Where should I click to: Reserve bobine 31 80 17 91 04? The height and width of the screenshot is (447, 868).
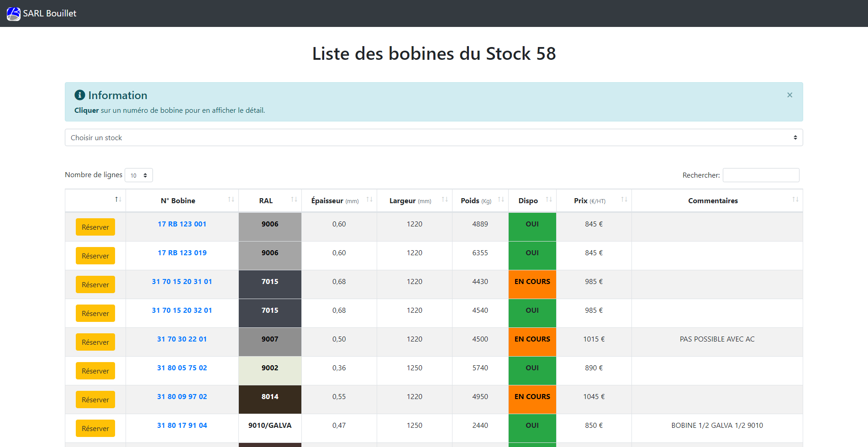click(95, 428)
